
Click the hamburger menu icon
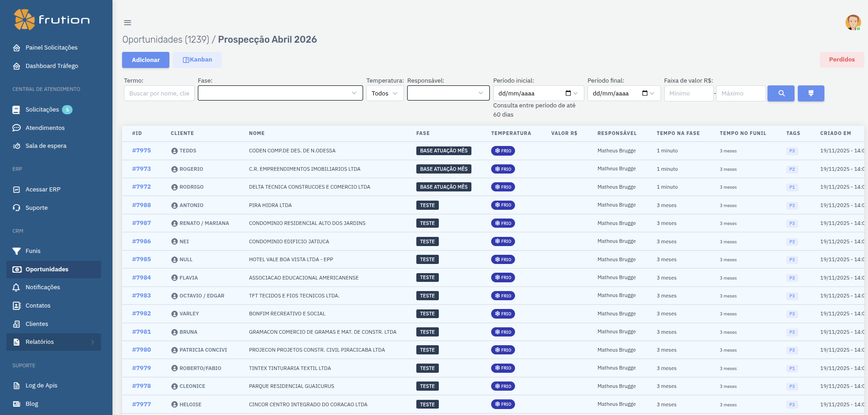point(128,22)
